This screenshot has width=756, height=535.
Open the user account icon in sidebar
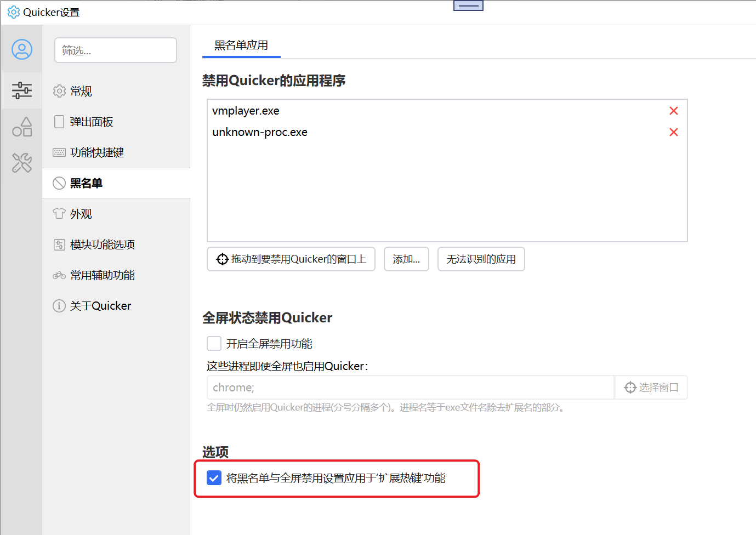(22, 49)
